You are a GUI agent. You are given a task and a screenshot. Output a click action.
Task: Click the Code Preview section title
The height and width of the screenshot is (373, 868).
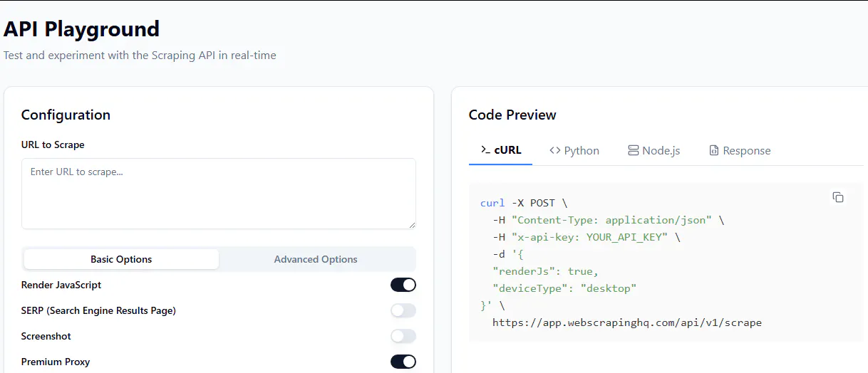[512, 115]
